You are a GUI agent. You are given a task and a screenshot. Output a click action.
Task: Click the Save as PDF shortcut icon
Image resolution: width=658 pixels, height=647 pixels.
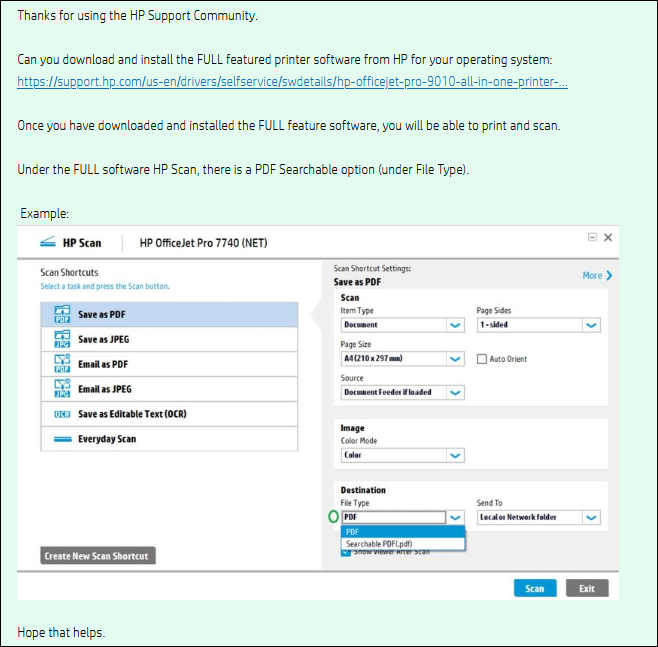click(62, 314)
